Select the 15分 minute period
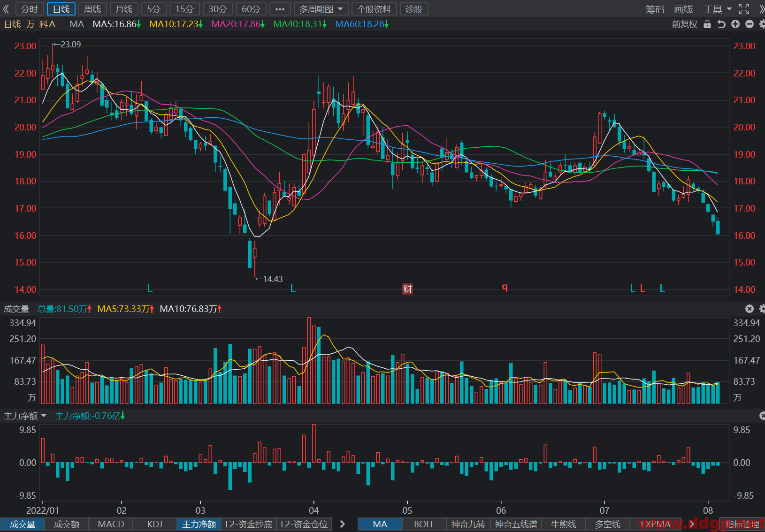 184,9
